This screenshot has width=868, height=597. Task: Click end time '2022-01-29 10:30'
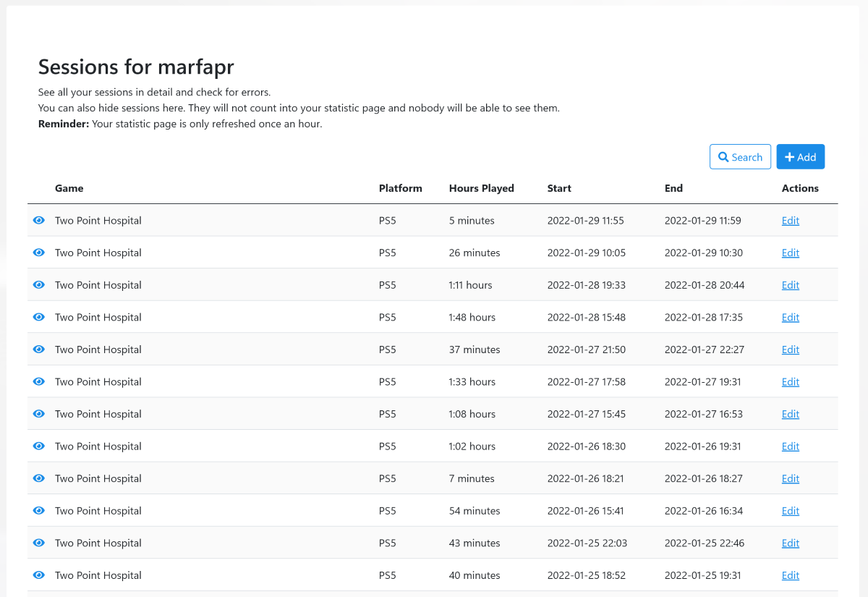pos(704,253)
